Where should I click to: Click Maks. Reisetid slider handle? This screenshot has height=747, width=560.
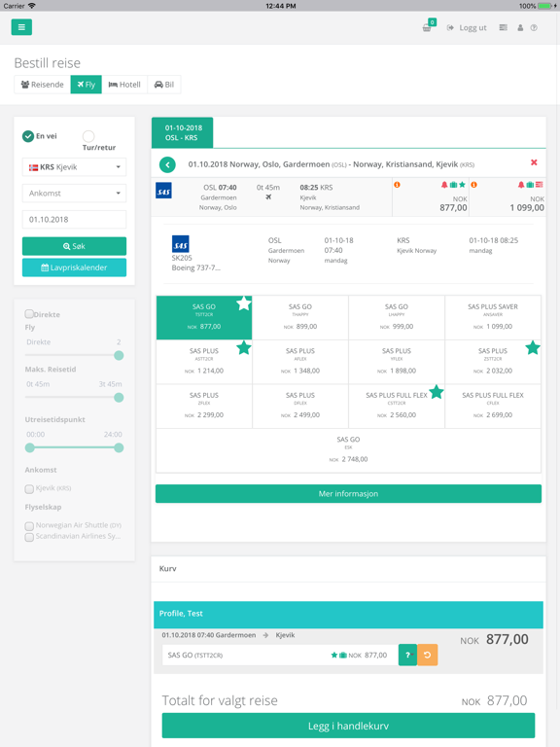tap(119, 397)
